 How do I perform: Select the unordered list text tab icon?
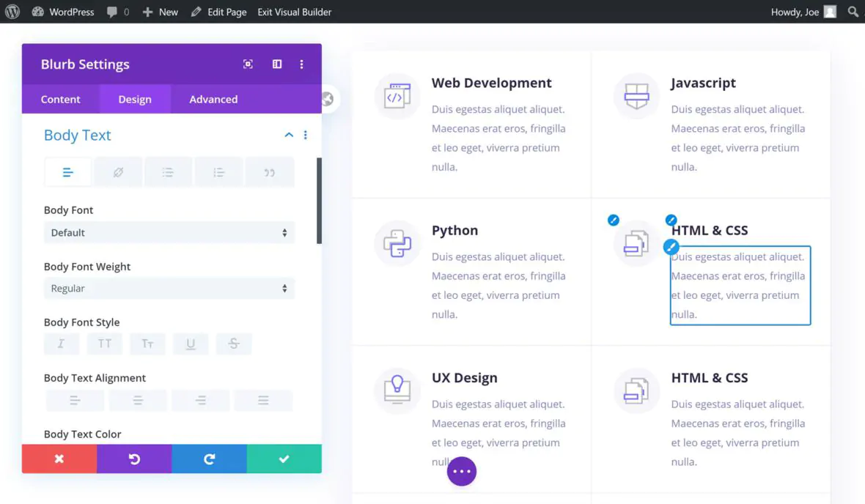coord(168,173)
